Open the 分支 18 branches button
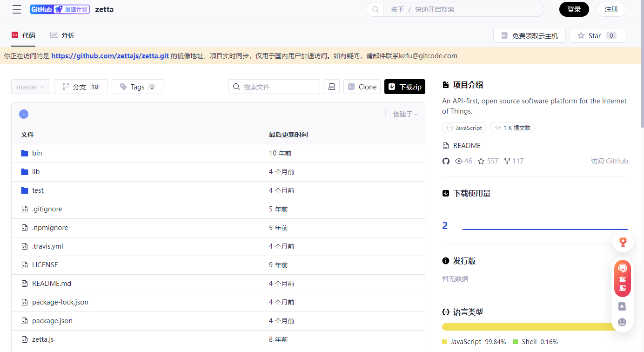Screen dimensions: 644x352 81,87
